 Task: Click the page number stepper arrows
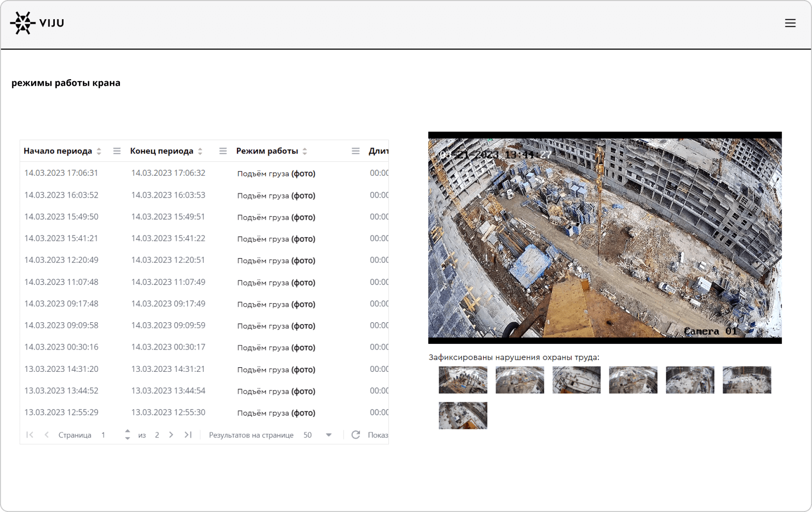pyautogui.click(x=127, y=435)
